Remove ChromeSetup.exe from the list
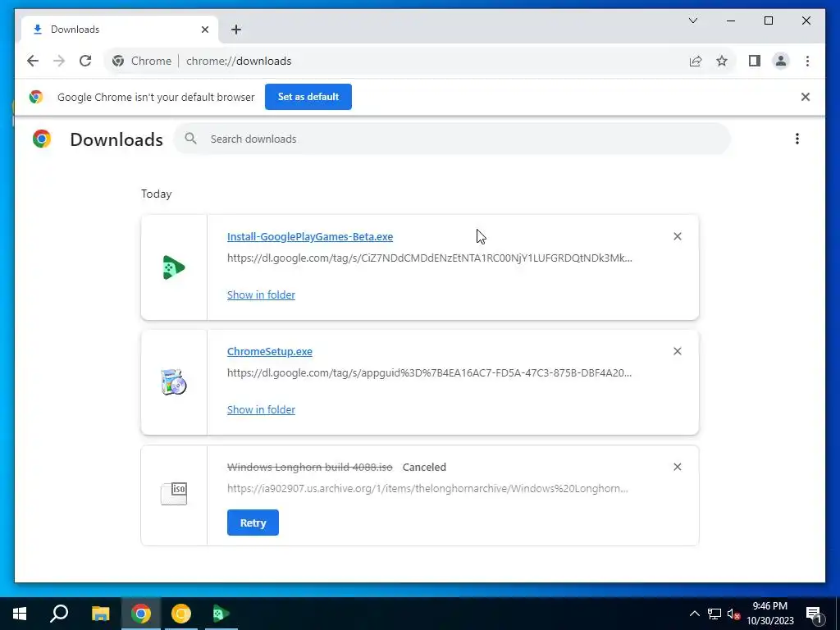Image resolution: width=840 pixels, height=630 pixels. point(677,351)
